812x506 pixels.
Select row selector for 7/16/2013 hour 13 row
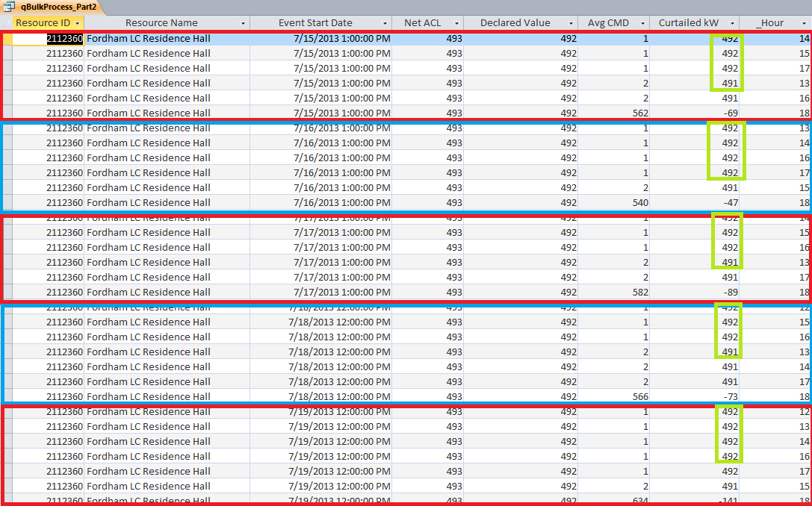(x=6, y=128)
